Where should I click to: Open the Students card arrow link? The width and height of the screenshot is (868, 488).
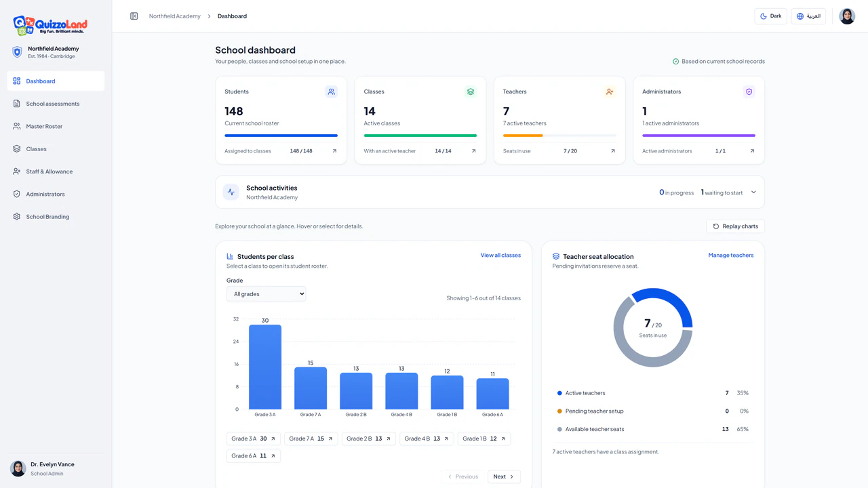(334, 151)
